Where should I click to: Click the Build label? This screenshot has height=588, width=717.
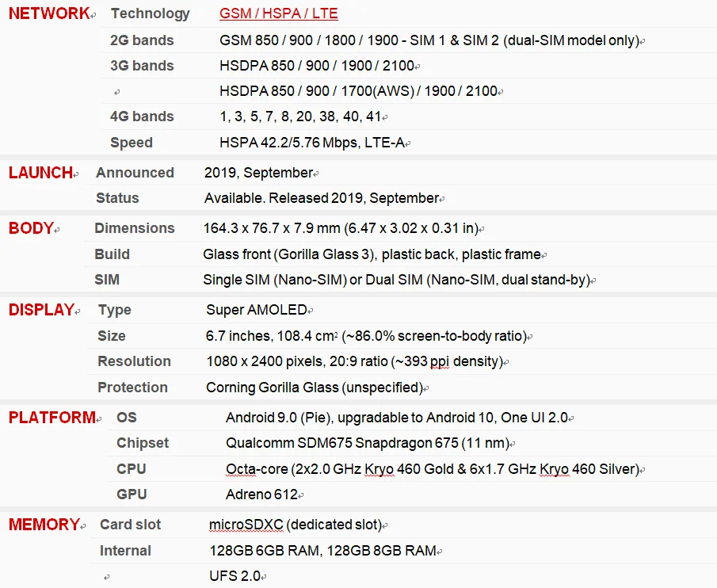click(x=112, y=254)
